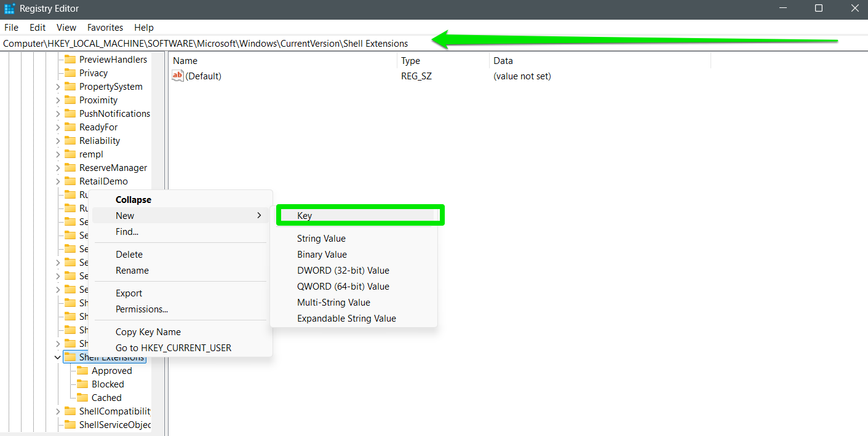Click the Registry Editor app icon in title bar

10,9
